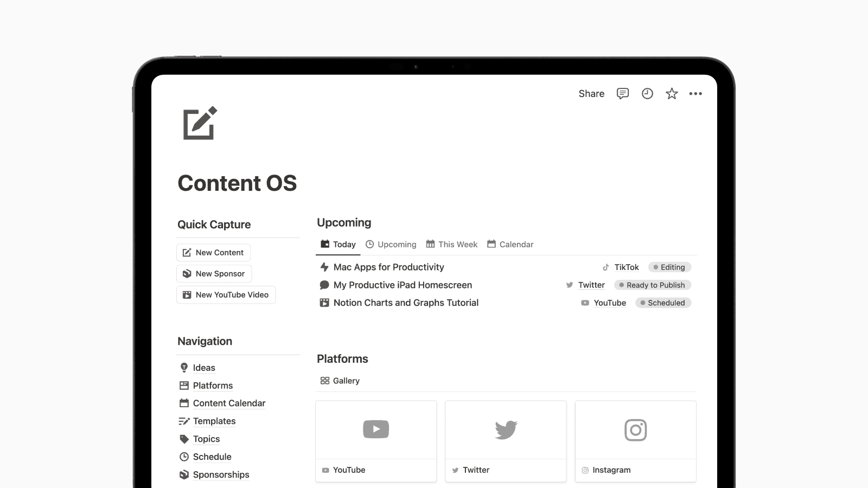Toggle the Ready to Publish status
This screenshot has height=488, width=868.
point(652,285)
